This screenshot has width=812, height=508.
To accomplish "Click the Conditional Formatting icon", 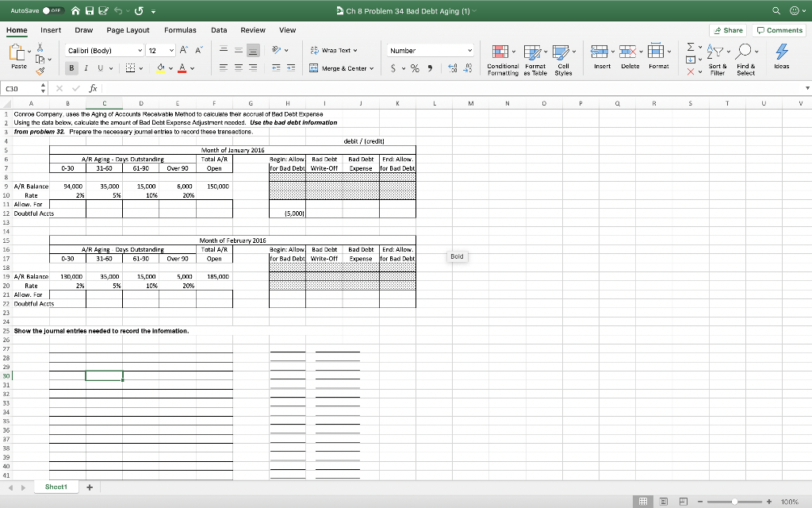I will [500, 52].
